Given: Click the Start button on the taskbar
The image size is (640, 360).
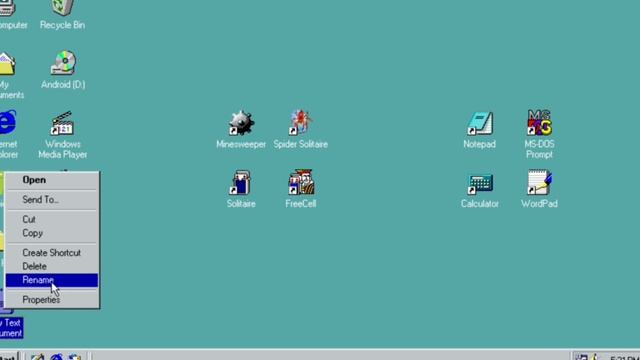Looking at the screenshot, I should (8, 356).
